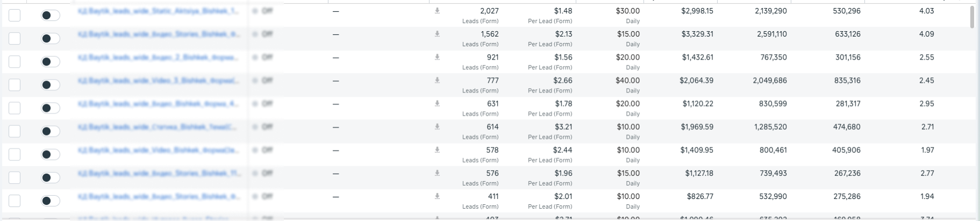Click download icon in 576 leads row

point(437,173)
